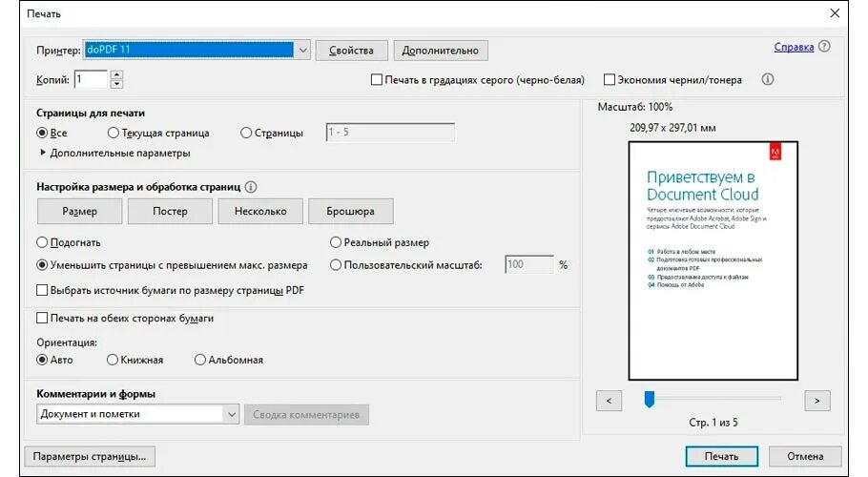Close the Печать dialog

click(x=835, y=13)
